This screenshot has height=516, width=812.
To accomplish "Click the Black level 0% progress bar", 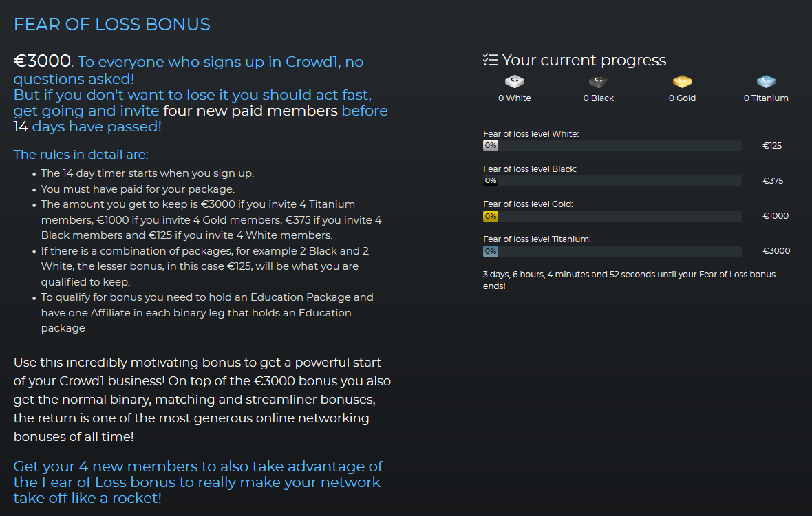I will tap(612, 181).
